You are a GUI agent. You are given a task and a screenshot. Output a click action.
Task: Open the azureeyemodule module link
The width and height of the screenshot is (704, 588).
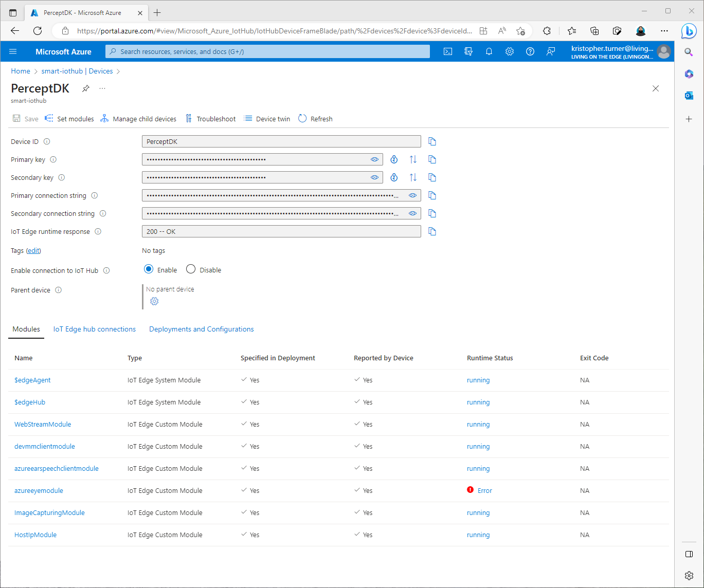(39, 490)
